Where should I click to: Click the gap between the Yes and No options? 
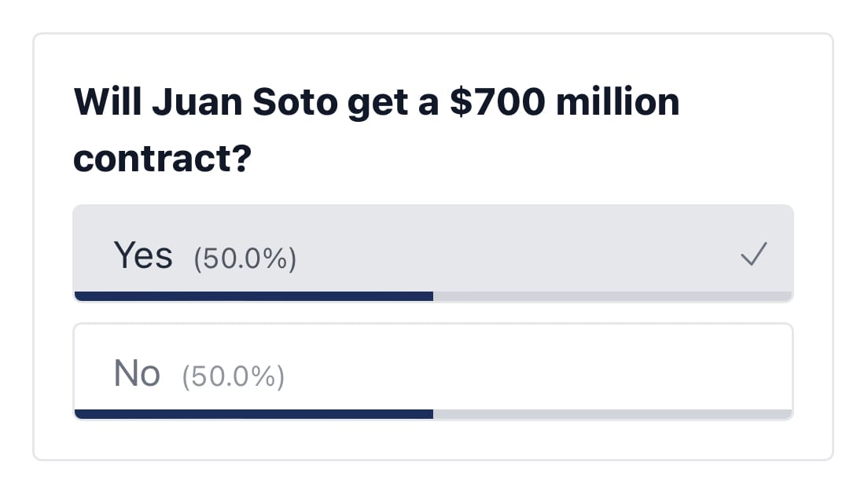pos(433,313)
